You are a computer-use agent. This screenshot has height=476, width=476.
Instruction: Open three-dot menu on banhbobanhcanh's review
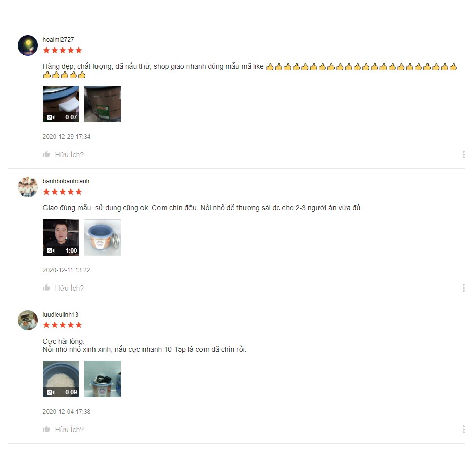coord(463,288)
